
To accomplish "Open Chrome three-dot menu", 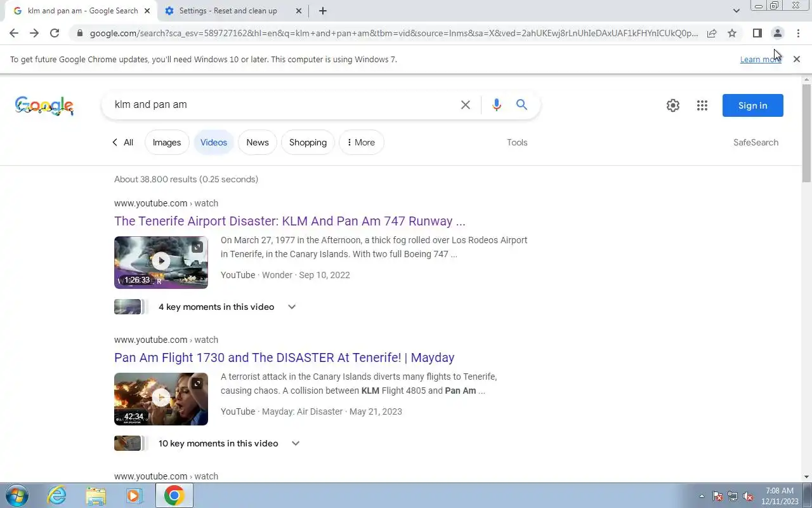I will pos(798,33).
